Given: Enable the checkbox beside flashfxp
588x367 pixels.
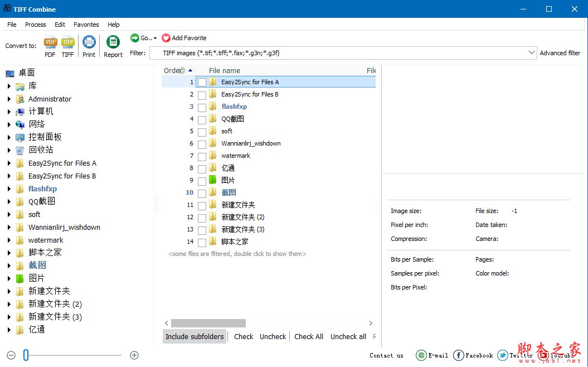Looking at the screenshot, I should 203,107.
